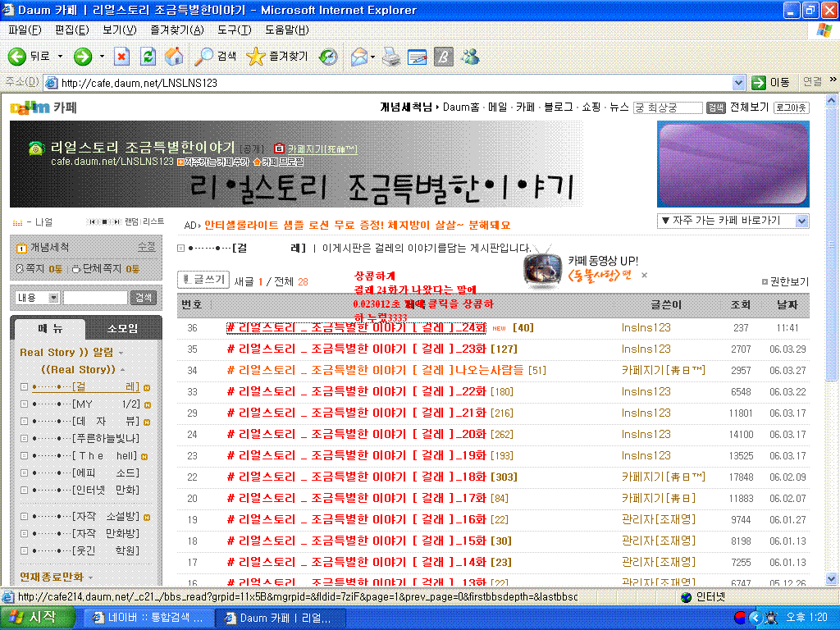Open Favorites (즐겨찾기) star button
The height and width of the screenshot is (630, 840).
(x=277, y=57)
